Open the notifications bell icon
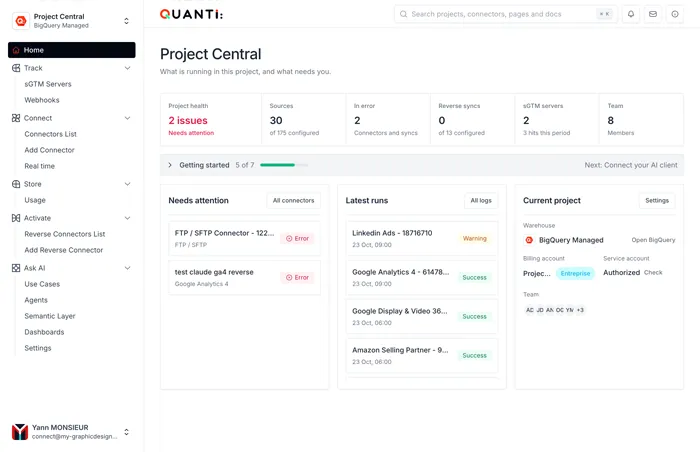This screenshot has height=452, width=700. coord(631,14)
